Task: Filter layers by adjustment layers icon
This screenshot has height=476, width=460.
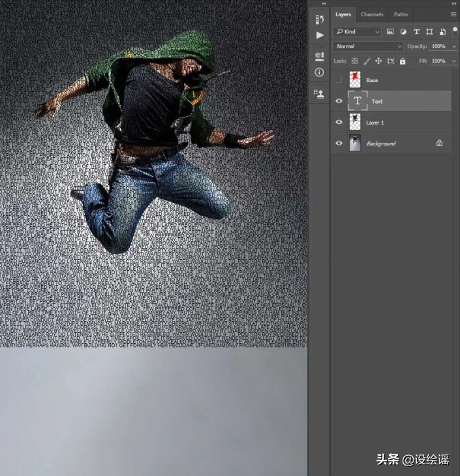Action: (403, 31)
